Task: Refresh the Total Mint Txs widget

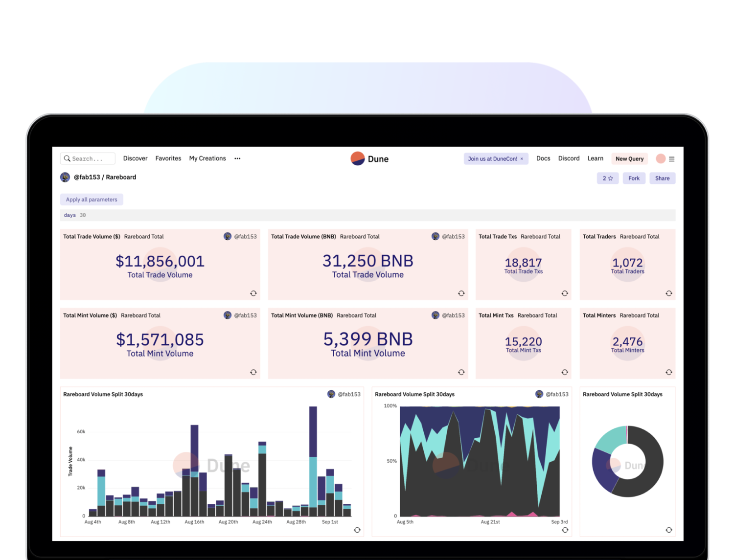Action: click(x=565, y=372)
